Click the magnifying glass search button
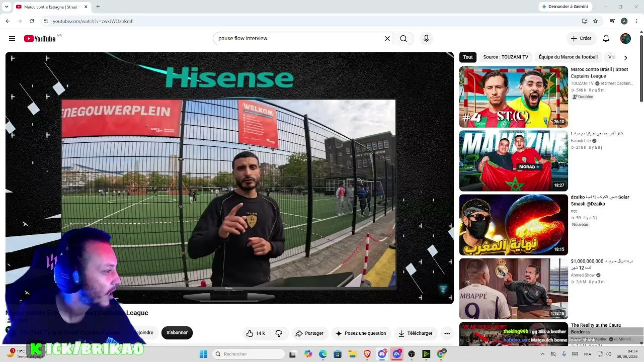Viewport: 644px width, 362px height. [404, 39]
